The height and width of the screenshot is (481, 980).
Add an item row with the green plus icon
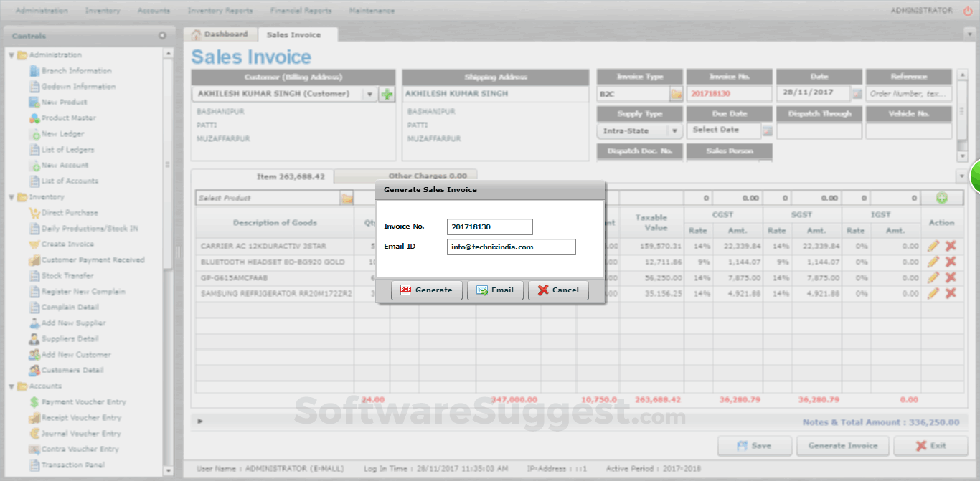942,197
